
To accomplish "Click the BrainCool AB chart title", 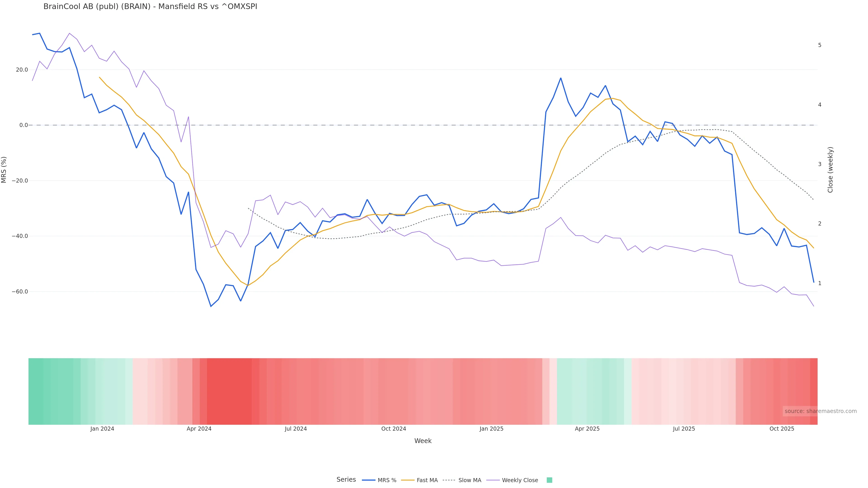I will click(x=150, y=7).
